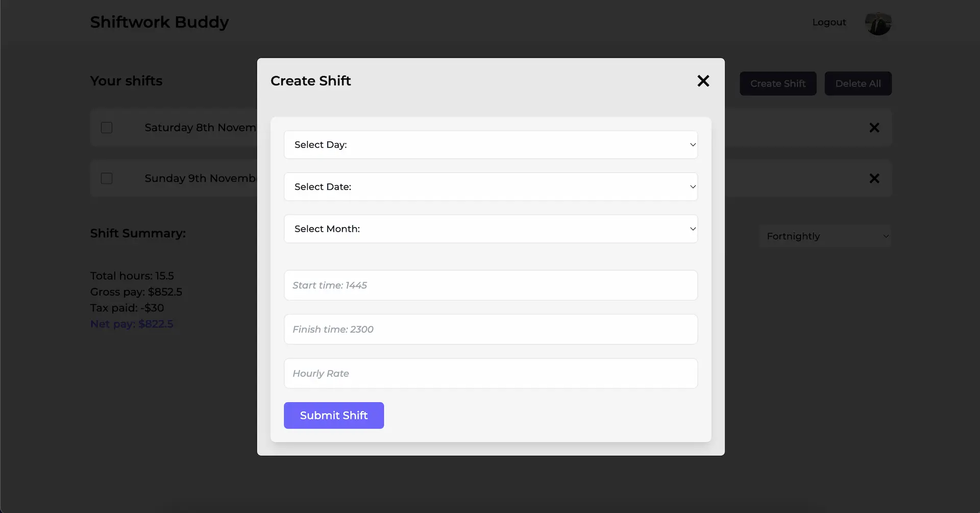Click the Saturday 8th November shift row
Screen dimensions: 980x513
(200, 128)
